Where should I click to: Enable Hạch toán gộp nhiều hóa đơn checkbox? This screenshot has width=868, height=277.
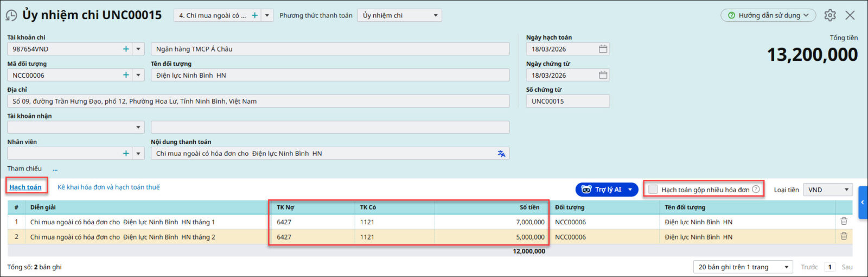tap(653, 189)
